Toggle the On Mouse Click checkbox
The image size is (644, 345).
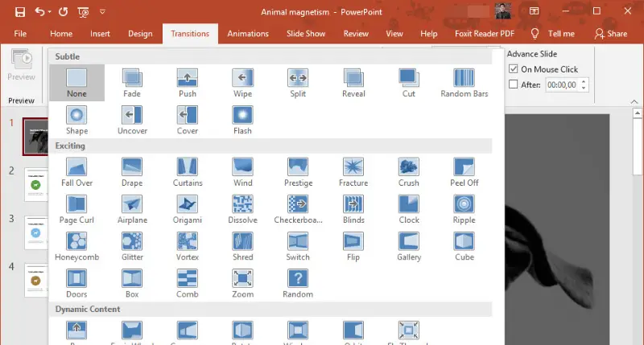pos(513,69)
